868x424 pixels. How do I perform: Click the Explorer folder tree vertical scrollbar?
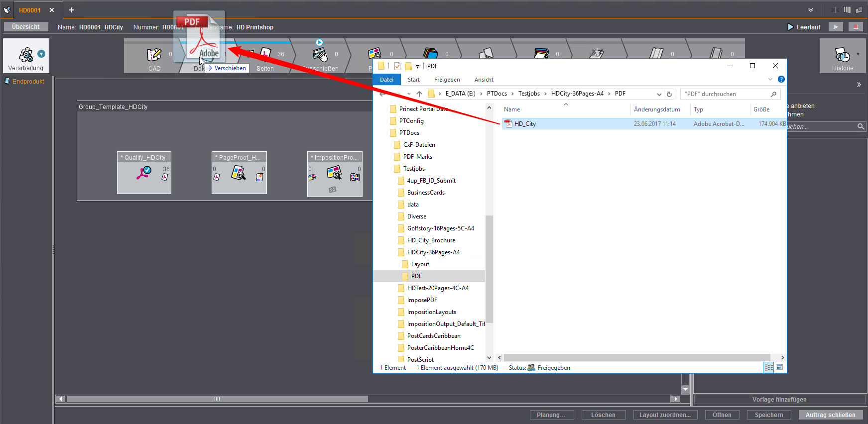click(489, 269)
